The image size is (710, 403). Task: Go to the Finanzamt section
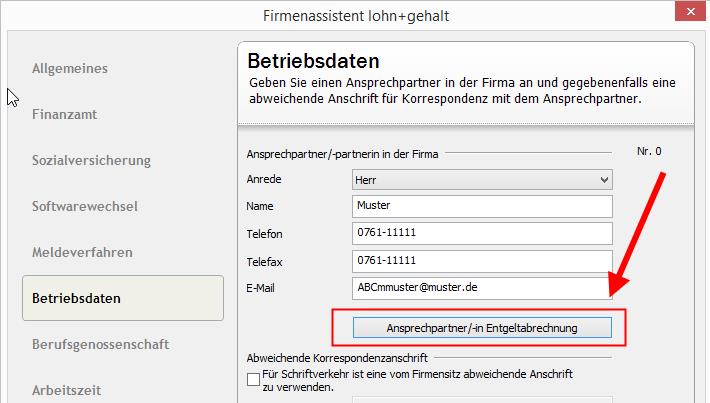tap(65, 114)
